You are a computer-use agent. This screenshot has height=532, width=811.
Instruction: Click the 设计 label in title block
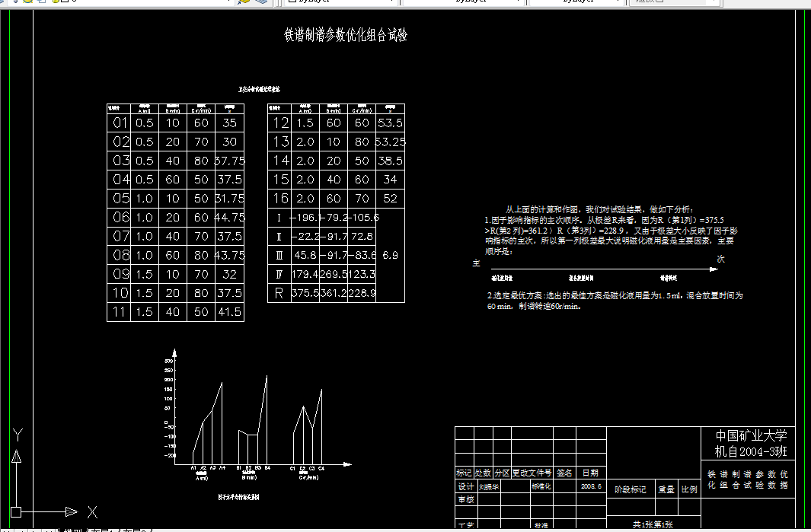[466, 486]
